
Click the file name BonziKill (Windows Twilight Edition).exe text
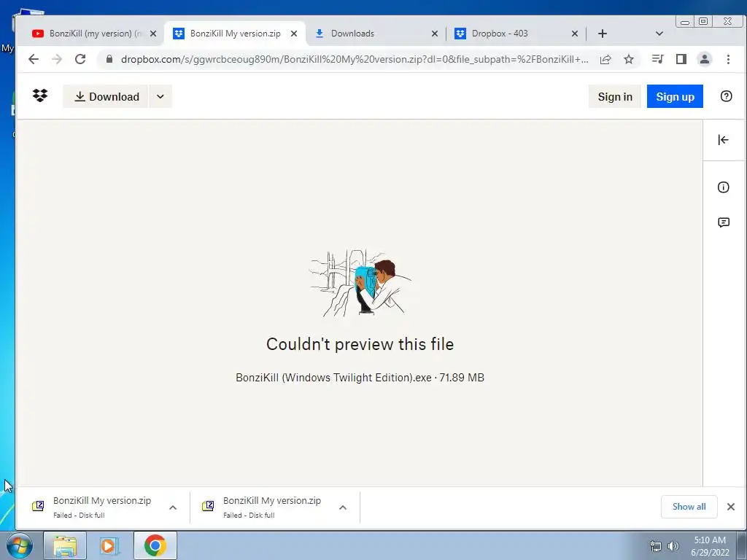point(333,378)
